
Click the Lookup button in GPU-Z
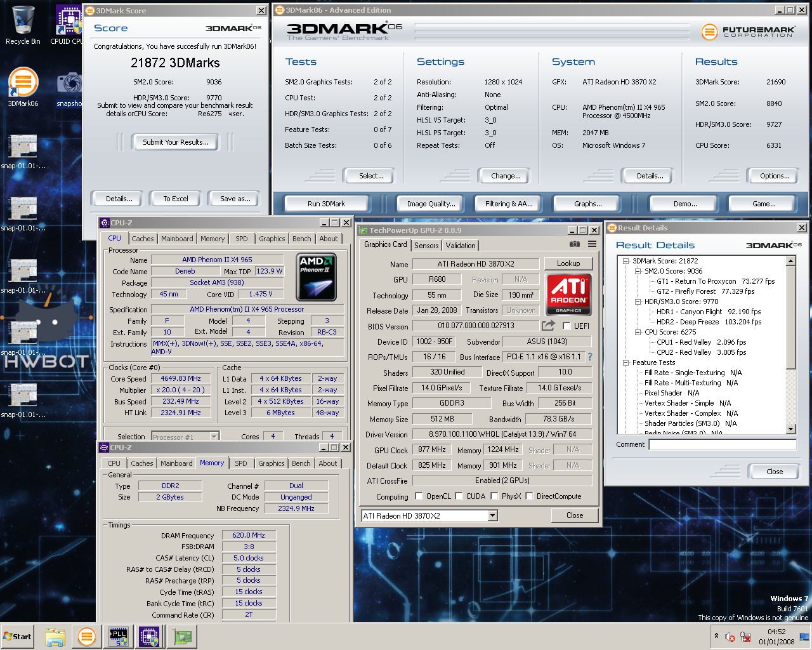568,263
